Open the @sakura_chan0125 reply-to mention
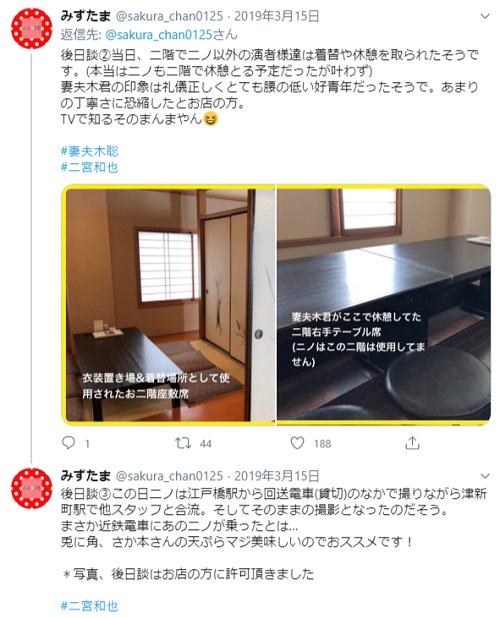 (159, 35)
